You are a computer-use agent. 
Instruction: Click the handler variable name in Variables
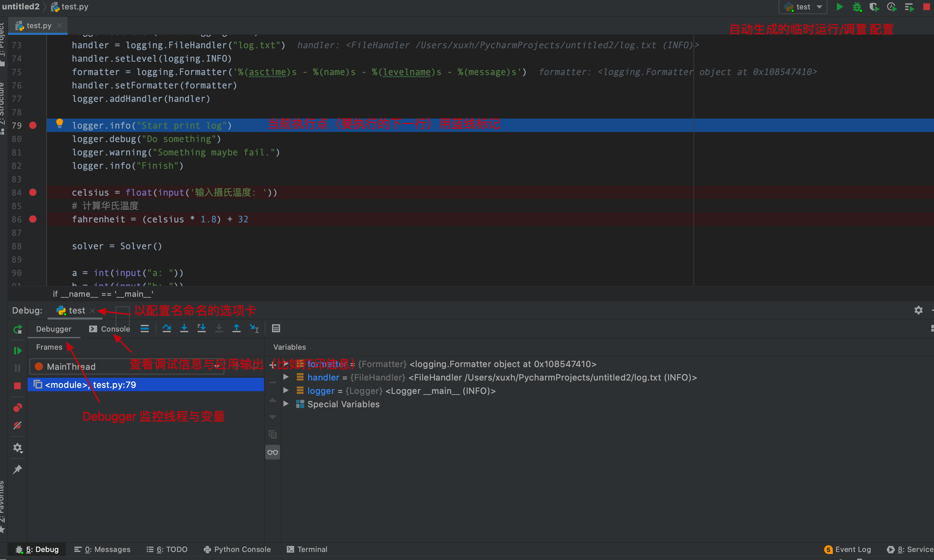point(323,377)
